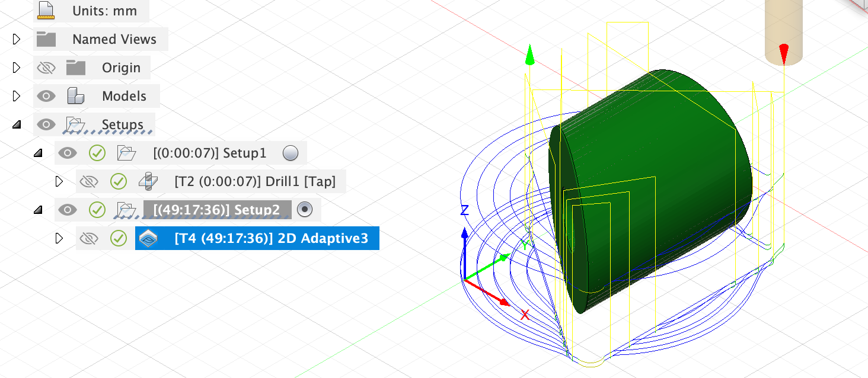This screenshot has width=868, height=378.
Task: Select the 2D Adaptive3 operation icon
Action: pos(149,238)
